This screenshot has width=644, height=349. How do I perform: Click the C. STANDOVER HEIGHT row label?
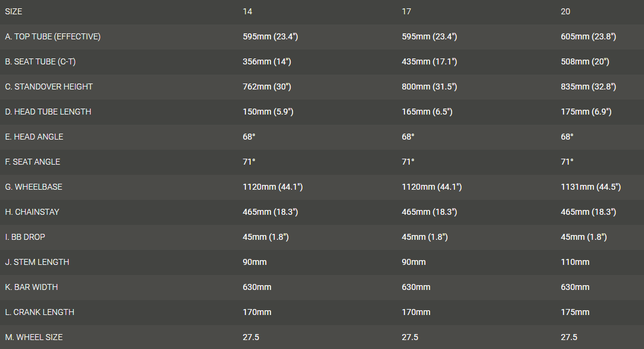(x=49, y=87)
